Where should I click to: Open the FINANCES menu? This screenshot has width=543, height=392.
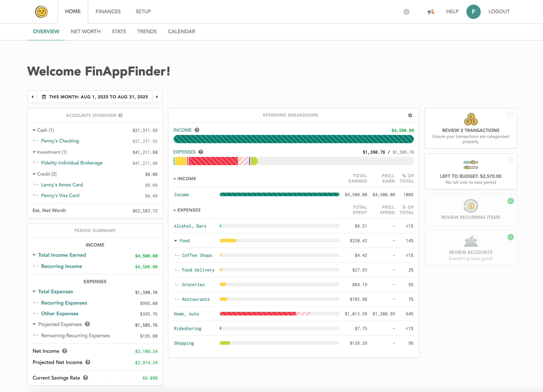point(108,11)
